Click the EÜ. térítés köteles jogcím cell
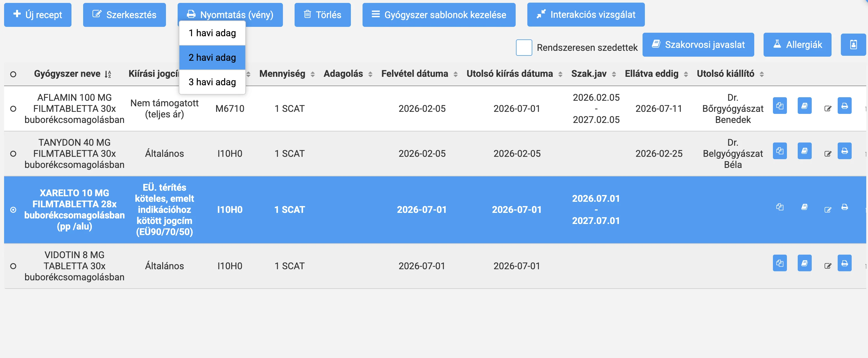This screenshot has width=868, height=358. [x=164, y=210]
